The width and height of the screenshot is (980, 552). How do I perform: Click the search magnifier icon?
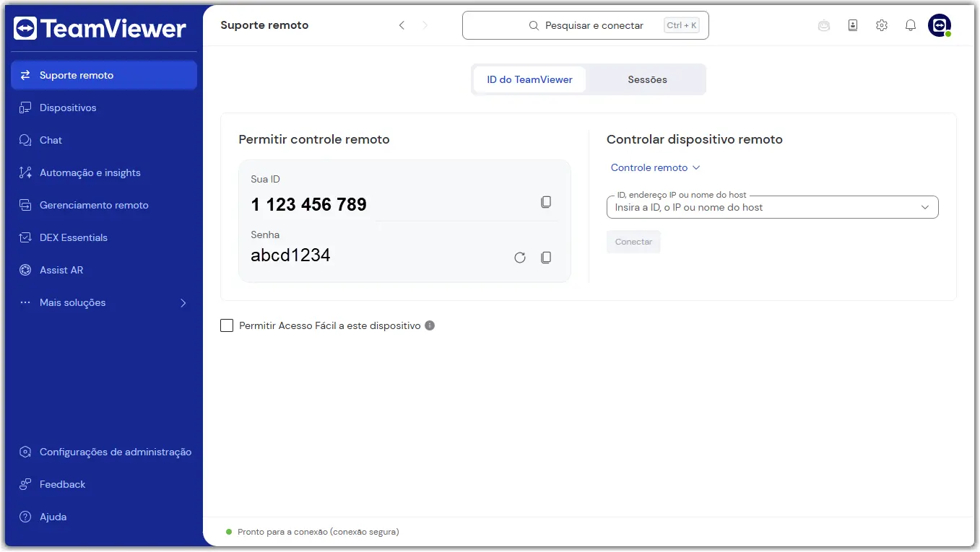pyautogui.click(x=534, y=25)
